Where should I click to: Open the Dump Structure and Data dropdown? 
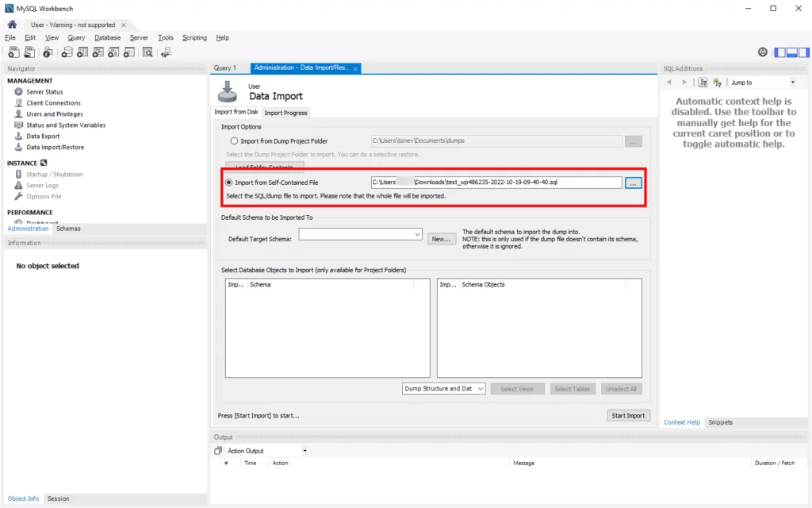(479, 388)
